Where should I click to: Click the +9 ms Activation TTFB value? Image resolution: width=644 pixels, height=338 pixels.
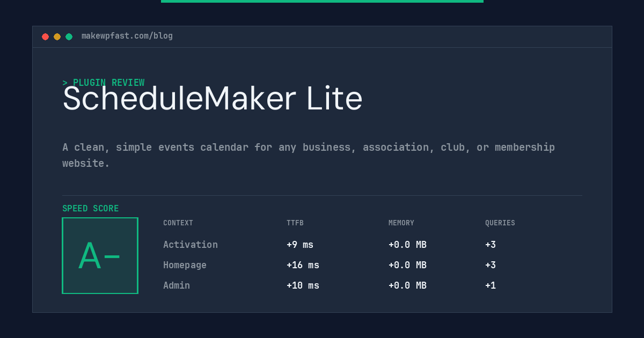(x=300, y=245)
